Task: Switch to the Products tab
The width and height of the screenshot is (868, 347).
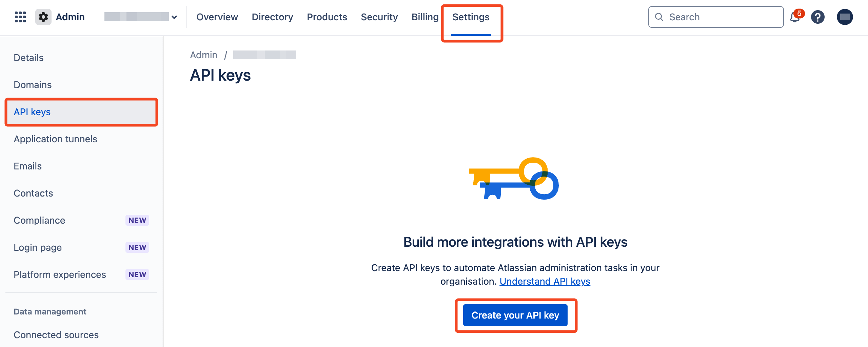Action: click(327, 17)
